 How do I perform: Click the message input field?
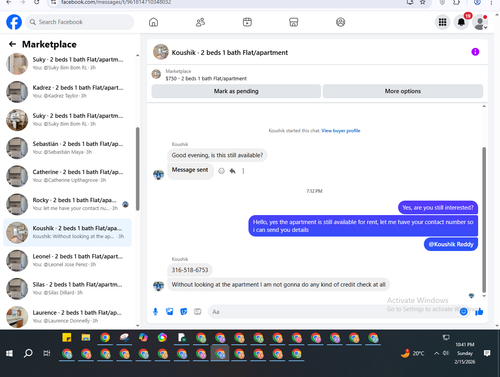[x=333, y=312]
